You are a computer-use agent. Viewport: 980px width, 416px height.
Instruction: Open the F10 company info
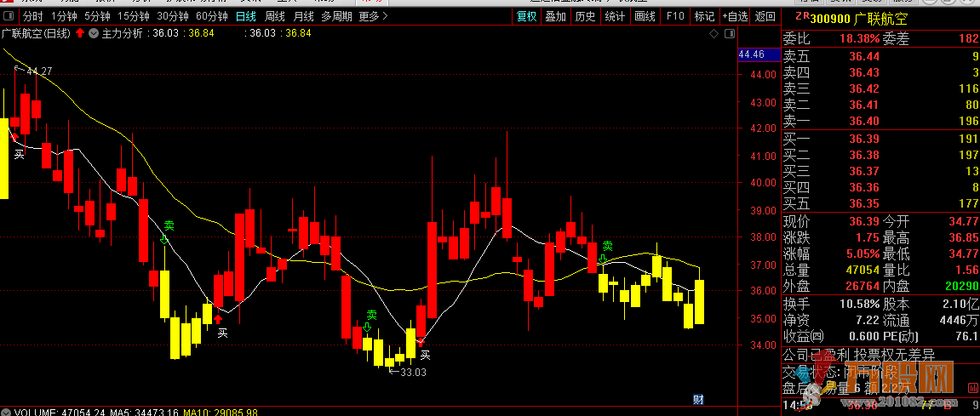click(675, 16)
